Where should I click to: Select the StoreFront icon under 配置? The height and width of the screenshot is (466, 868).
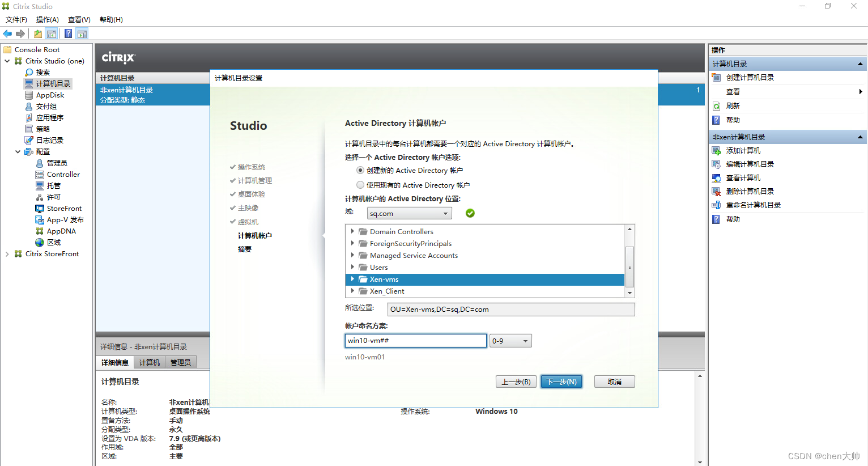(x=40, y=209)
